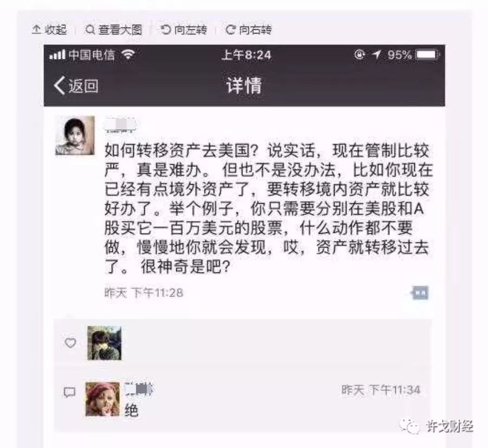Tap the heart like icon

pyautogui.click(x=70, y=343)
